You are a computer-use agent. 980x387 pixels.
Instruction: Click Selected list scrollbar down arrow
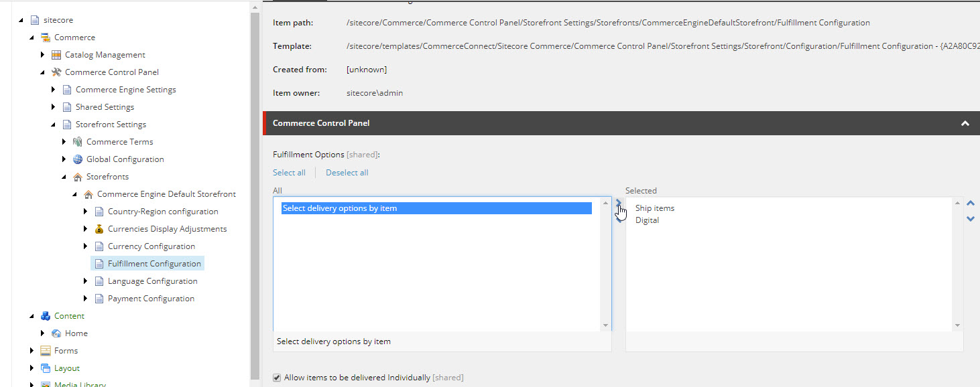[x=958, y=325]
